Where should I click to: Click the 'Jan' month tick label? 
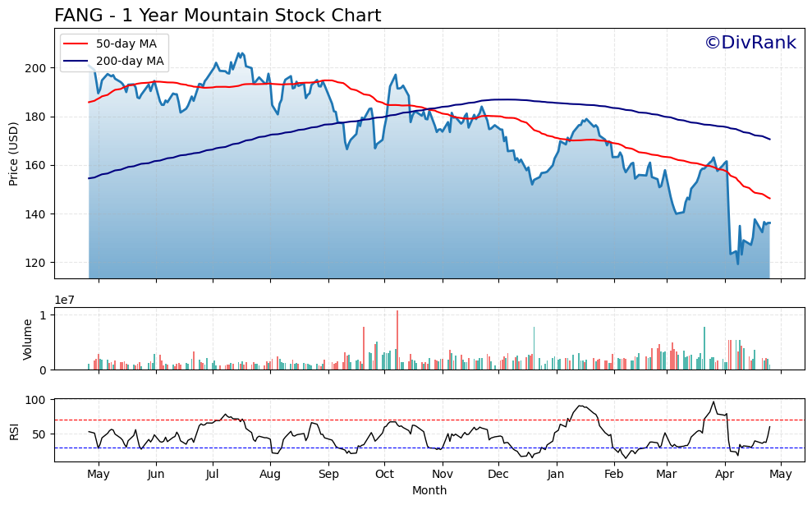(556, 474)
